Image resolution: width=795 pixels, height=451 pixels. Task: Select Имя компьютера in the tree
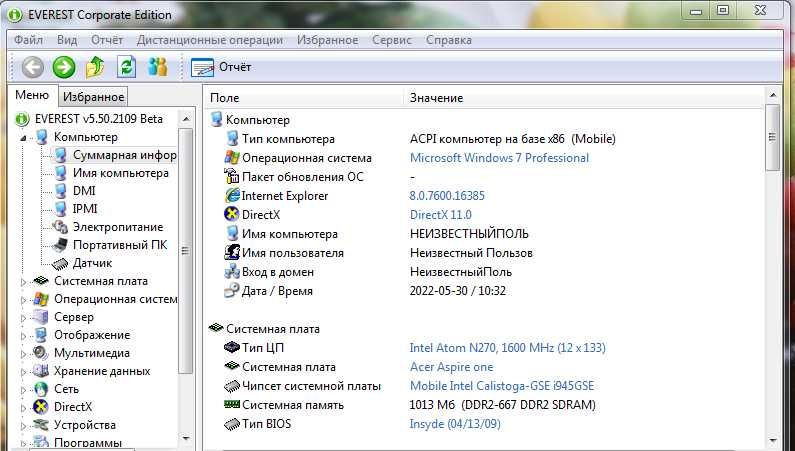(121, 173)
